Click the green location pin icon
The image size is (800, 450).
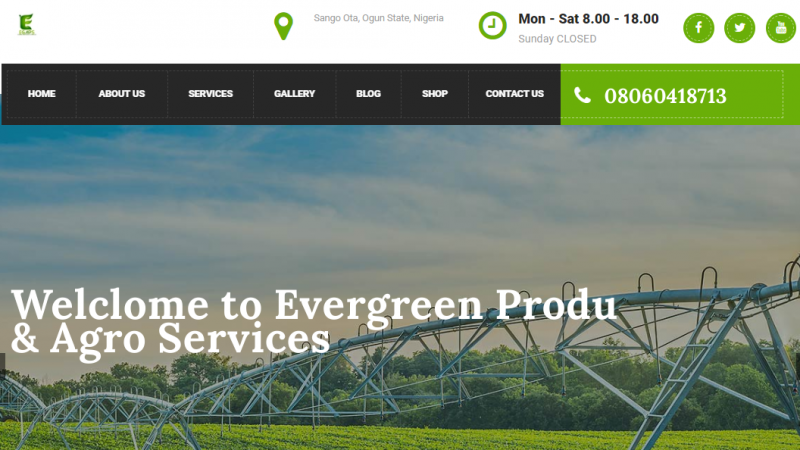[284, 26]
